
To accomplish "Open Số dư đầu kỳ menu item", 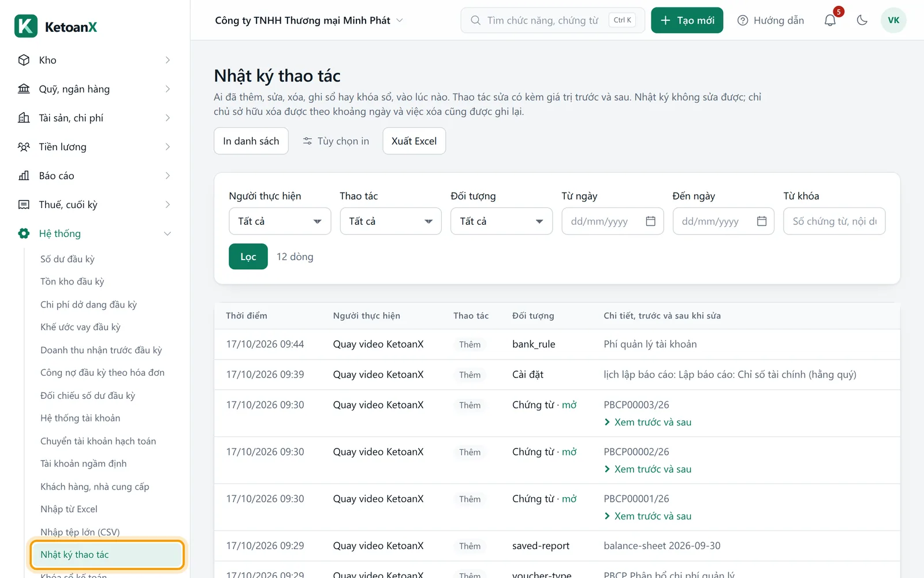I will [x=68, y=259].
